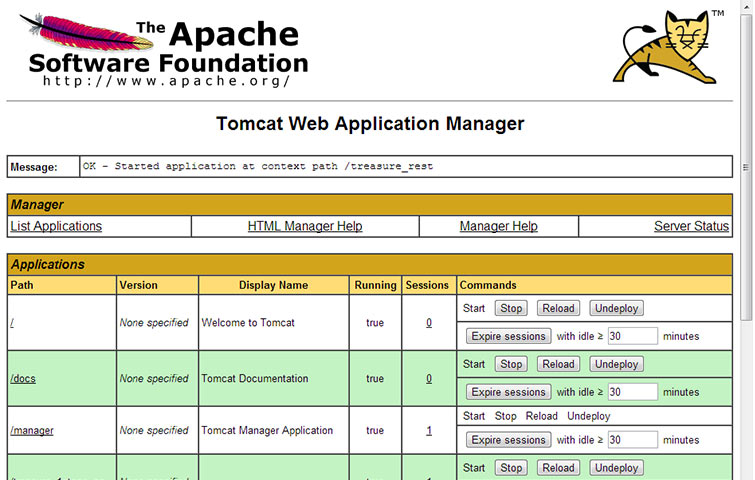Click the 'Sessions' column header
755x480 pixels.
tap(427, 285)
